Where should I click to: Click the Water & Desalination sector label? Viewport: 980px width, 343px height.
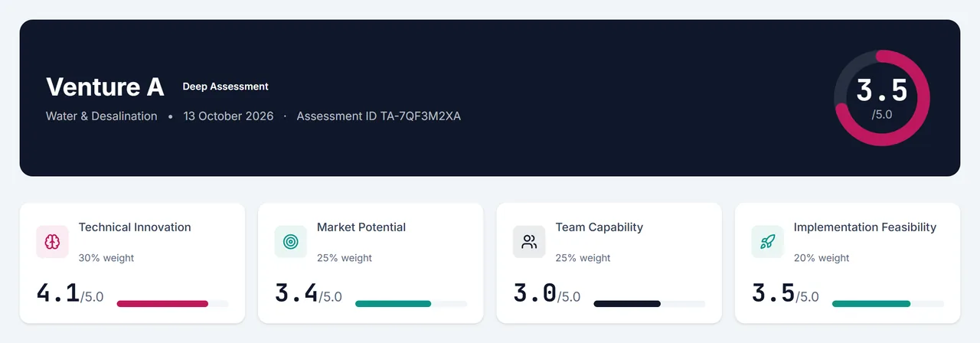(102, 116)
